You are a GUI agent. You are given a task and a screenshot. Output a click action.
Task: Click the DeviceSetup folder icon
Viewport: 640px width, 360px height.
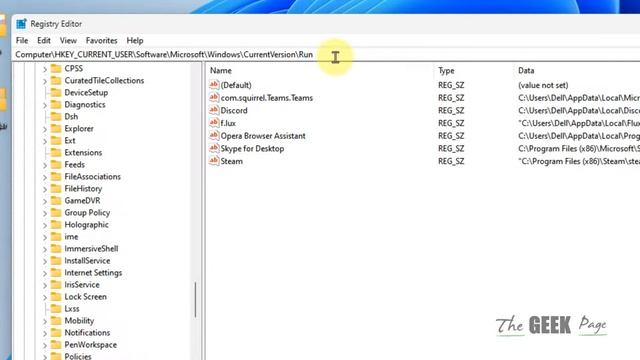click(x=56, y=93)
